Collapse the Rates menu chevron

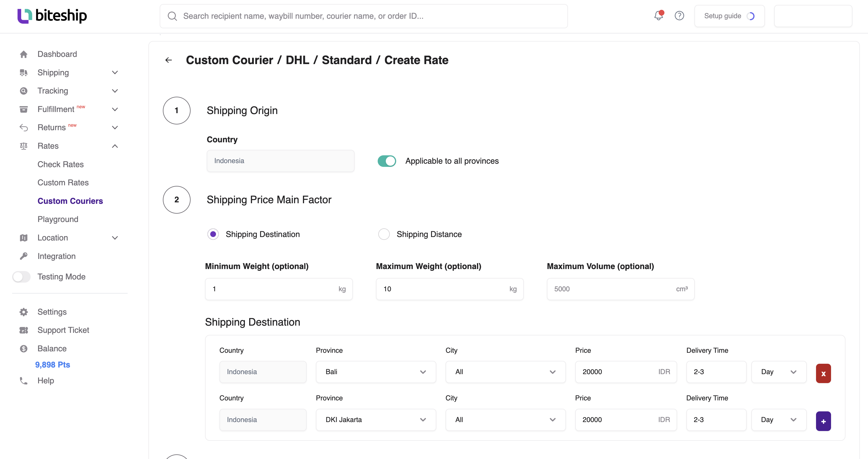115,146
